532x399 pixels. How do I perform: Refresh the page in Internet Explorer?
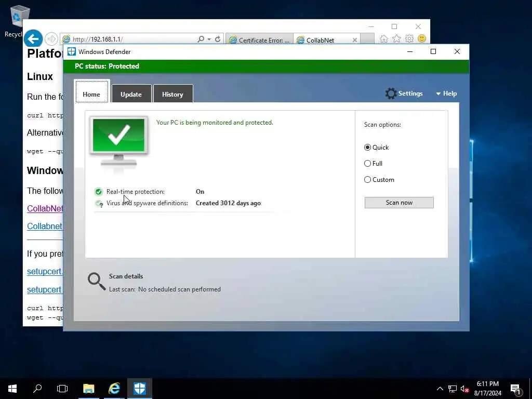point(218,39)
